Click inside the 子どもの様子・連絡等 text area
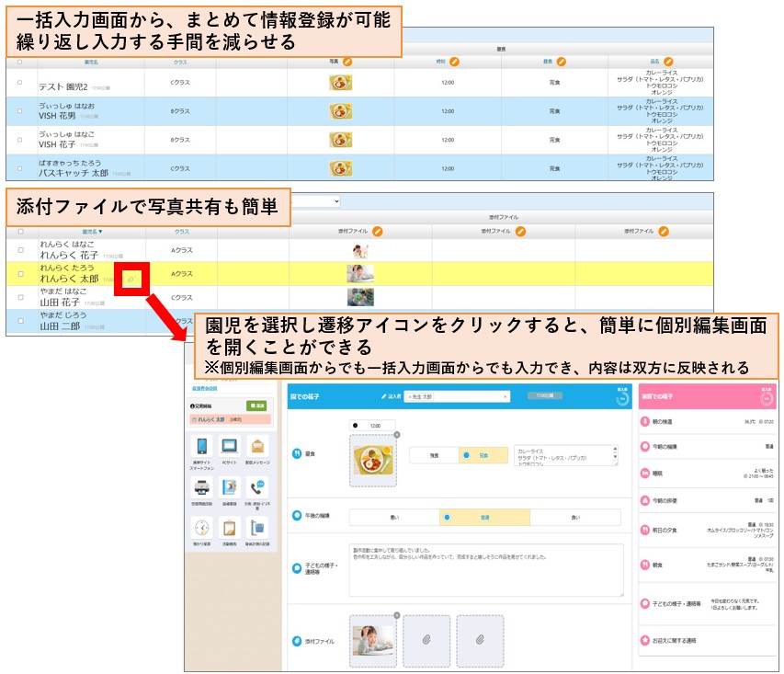 [x=486, y=570]
